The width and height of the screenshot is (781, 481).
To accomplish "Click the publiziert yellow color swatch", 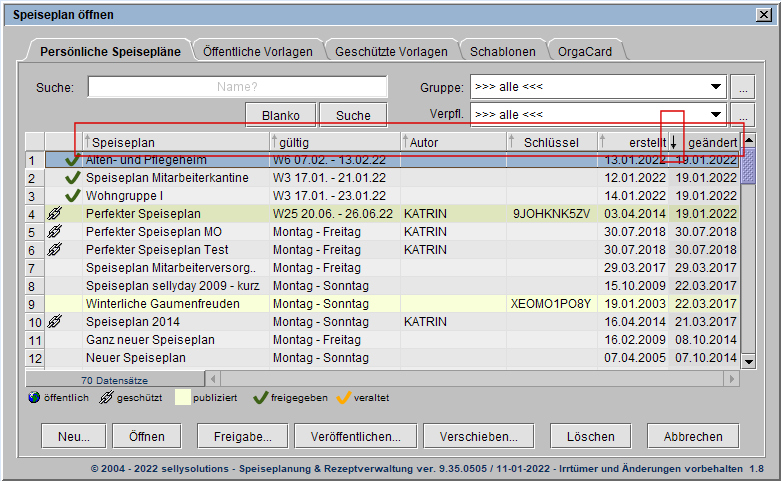I will 181,397.
